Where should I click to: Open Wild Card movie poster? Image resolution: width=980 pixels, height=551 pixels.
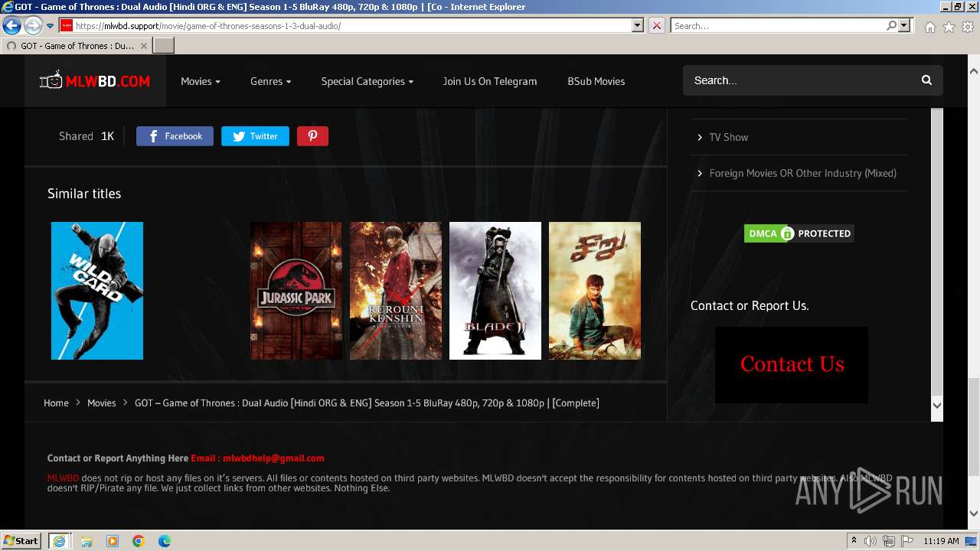[97, 291]
